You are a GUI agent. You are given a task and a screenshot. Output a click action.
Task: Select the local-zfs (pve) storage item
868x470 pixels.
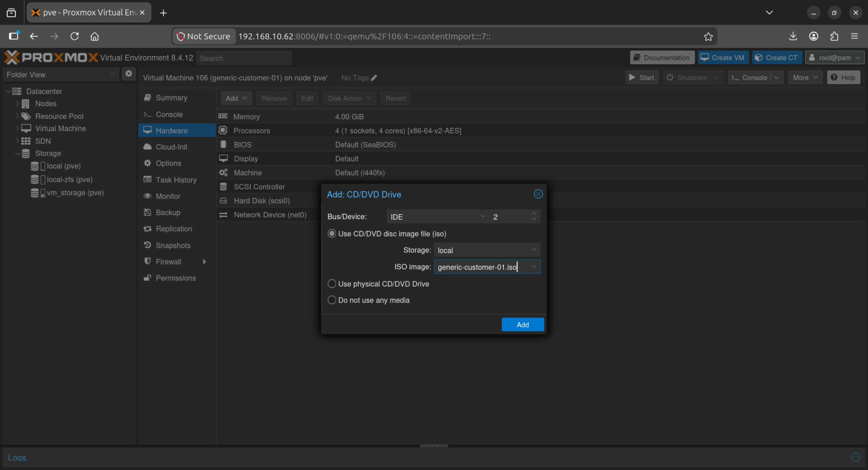point(70,180)
